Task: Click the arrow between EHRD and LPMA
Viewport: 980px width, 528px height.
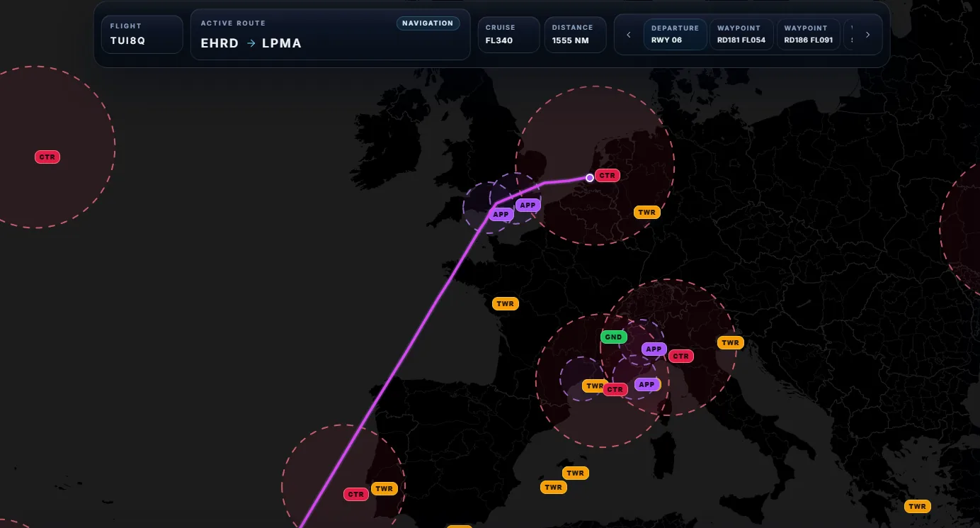Action: tap(251, 43)
